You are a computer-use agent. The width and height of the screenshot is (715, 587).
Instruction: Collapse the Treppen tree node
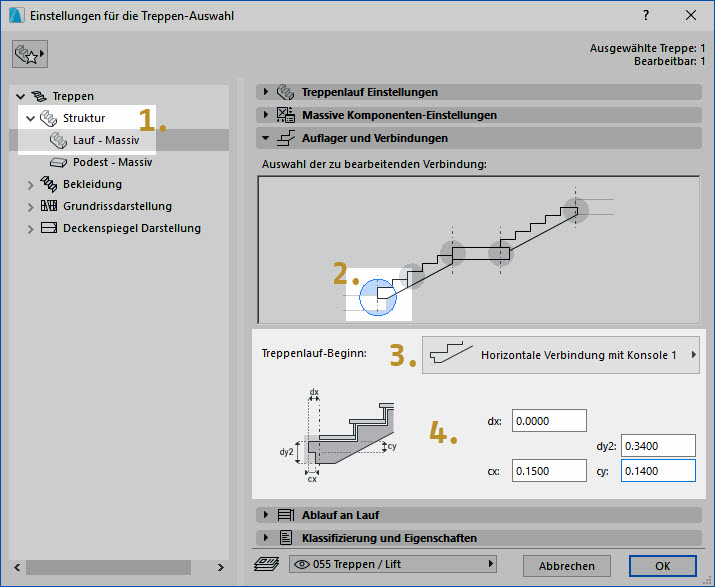coord(20,96)
